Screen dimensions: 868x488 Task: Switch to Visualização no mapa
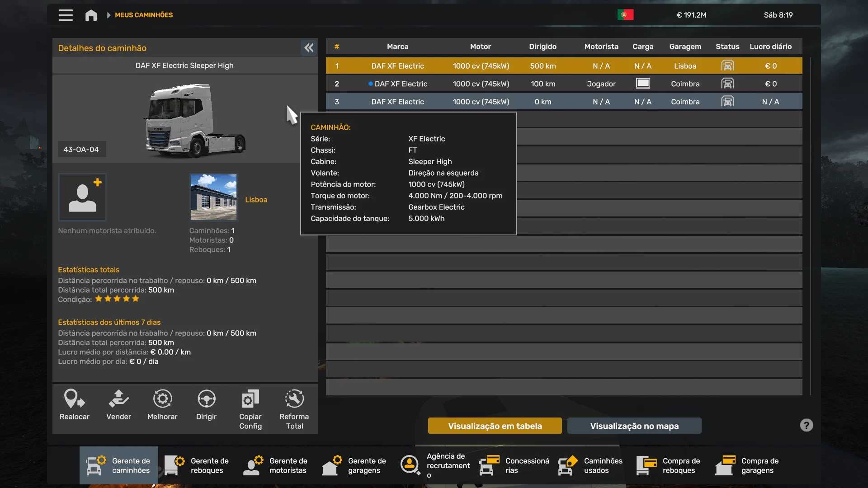(634, 426)
